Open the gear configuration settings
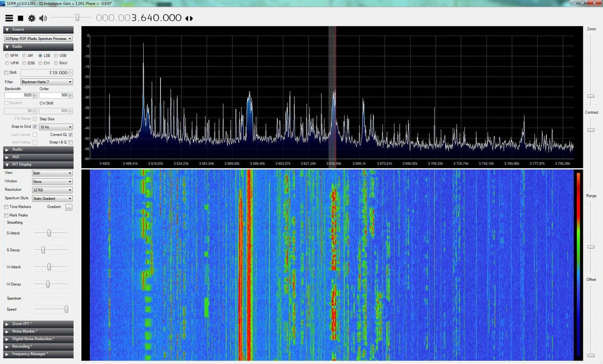The height and width of the screenshot is (364, 603). pyautogui.click(x=32, y=18)
